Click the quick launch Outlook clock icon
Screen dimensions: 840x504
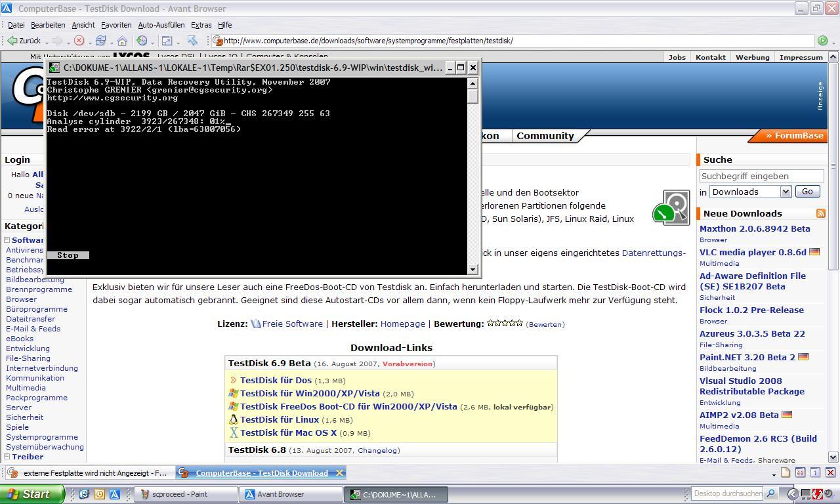(99, 494)
